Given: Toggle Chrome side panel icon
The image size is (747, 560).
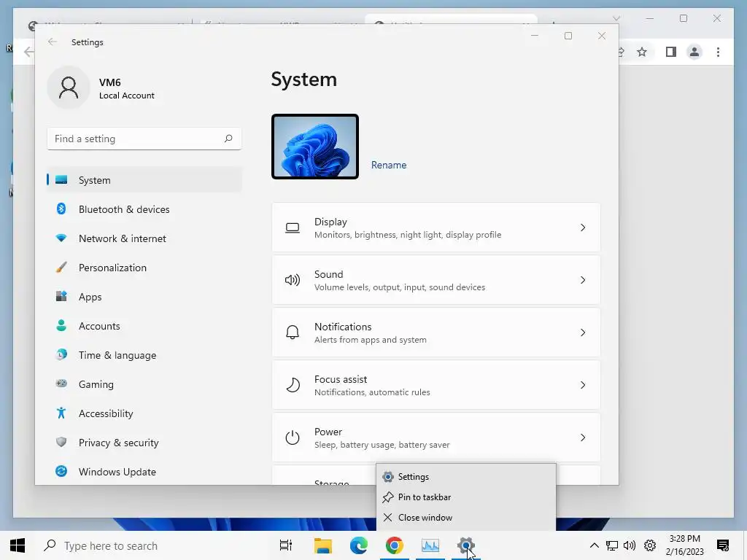Looking at the screenshot, I should pos(671,52).
